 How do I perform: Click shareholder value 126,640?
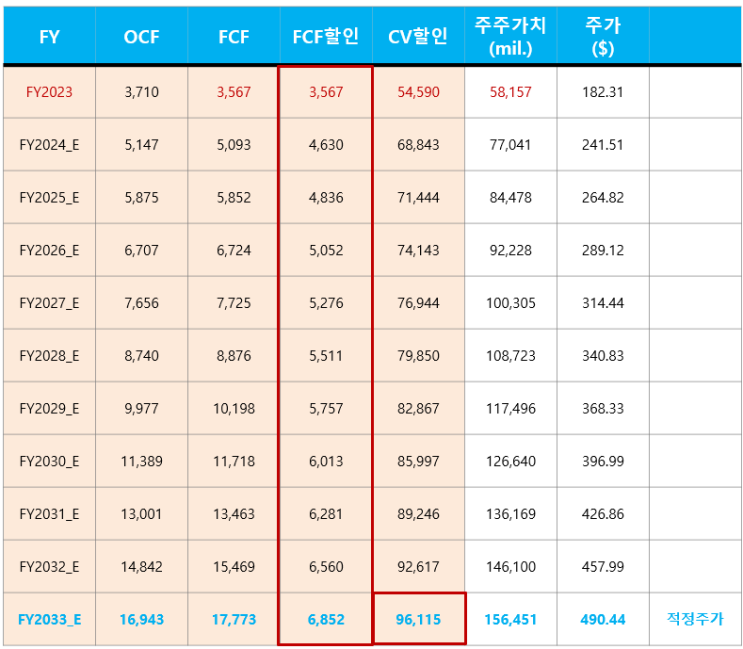click(510, 461)
